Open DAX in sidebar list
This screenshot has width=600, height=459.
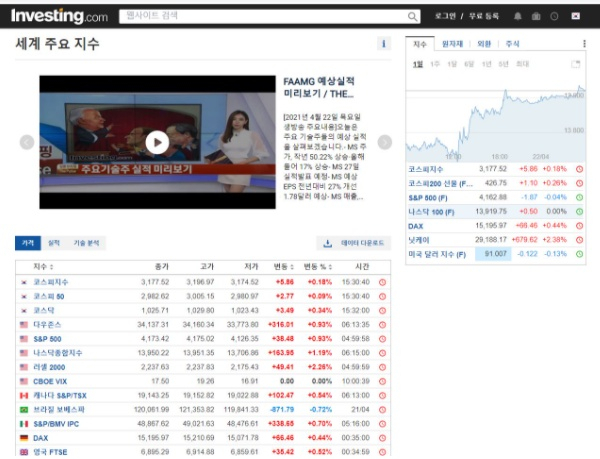(416, 226)
